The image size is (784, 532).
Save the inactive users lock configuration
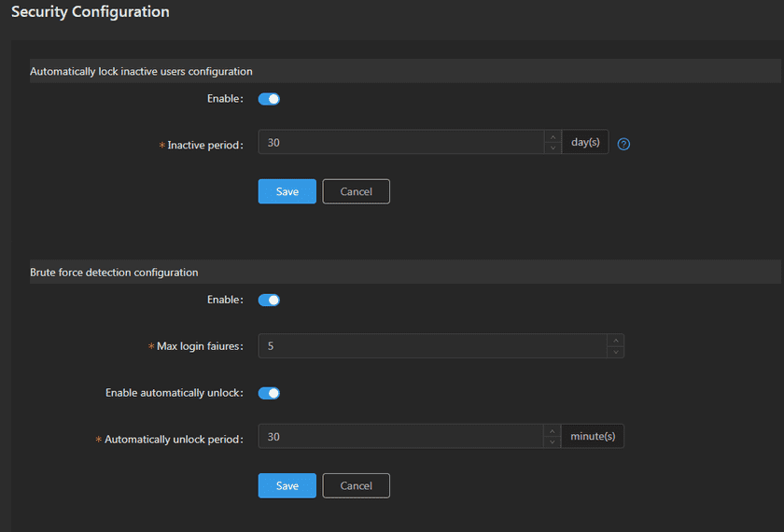[x=287, y=191]
